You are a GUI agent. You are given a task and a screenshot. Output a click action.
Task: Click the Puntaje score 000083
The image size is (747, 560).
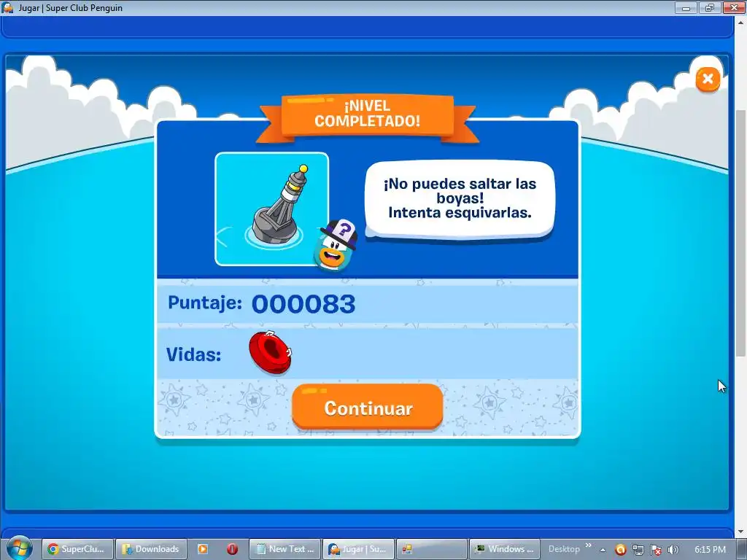click(x=303, y=304)
